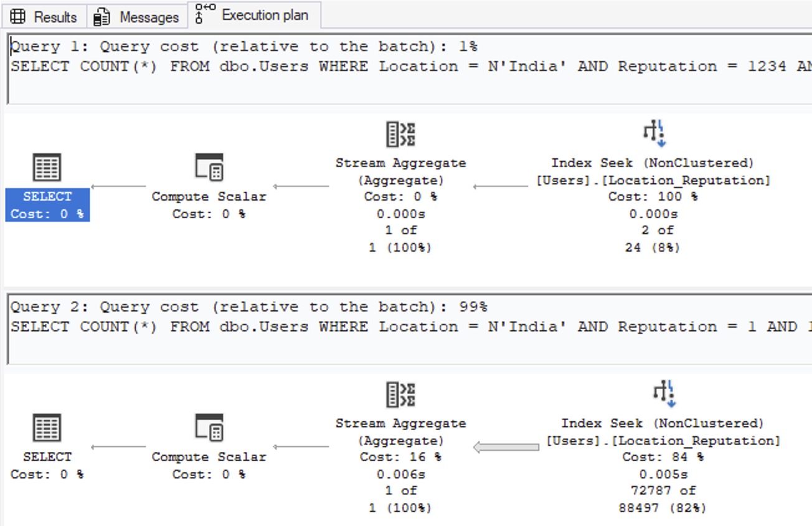This screenshot has height=526, width=812.
Task: Open the Results tab
Action: (x=44, y=17)
